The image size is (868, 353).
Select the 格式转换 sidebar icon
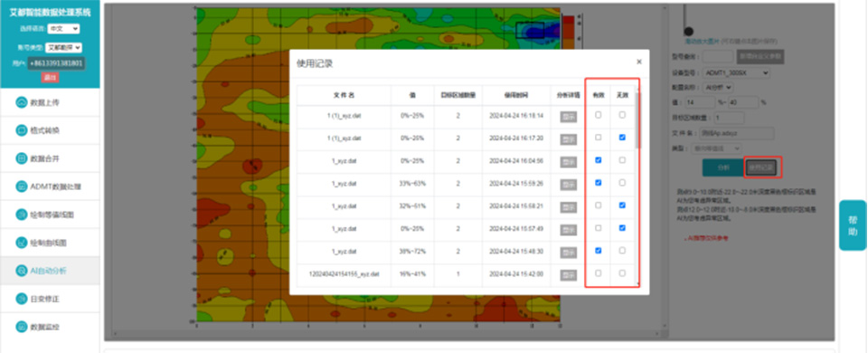point(22,130)
